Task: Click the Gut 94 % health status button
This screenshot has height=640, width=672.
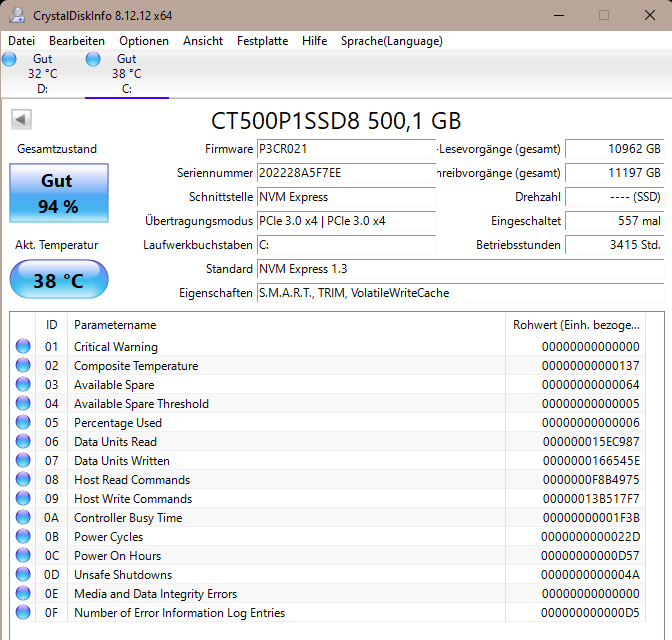Action: click(x=59, y=193)
